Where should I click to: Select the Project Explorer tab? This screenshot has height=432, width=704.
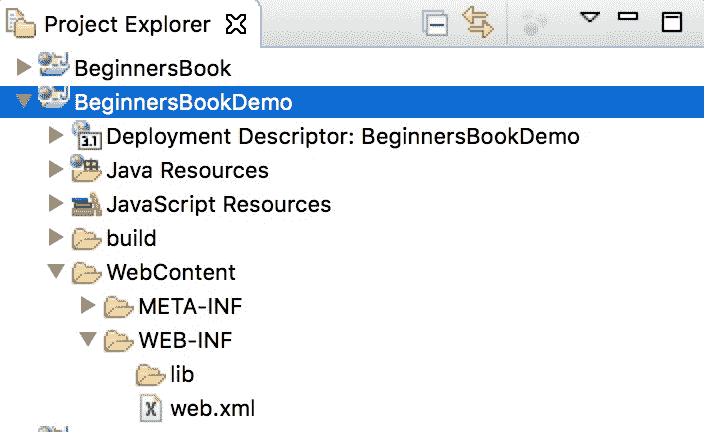[x=127, y=24]
